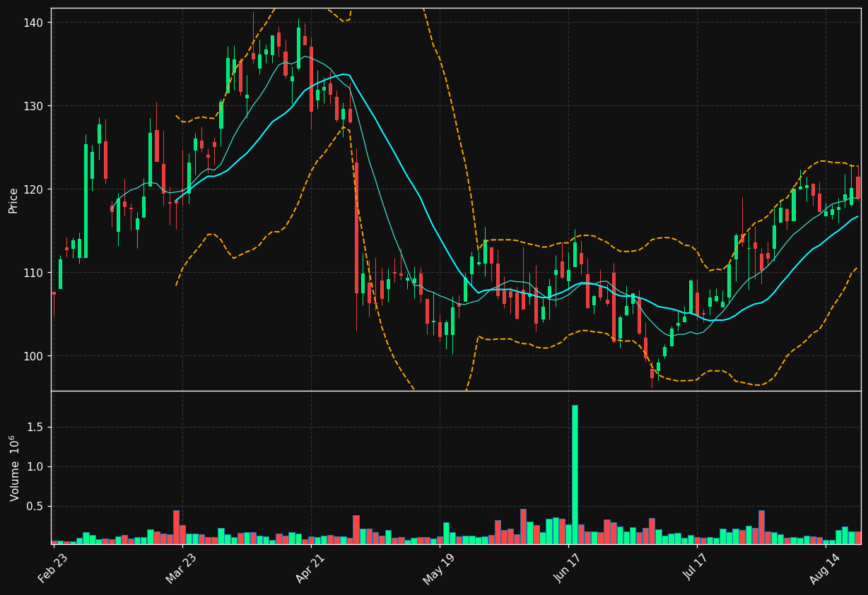Click the Jun 17 date label
This screenshot has height=595, width=868.
(569, 569)
